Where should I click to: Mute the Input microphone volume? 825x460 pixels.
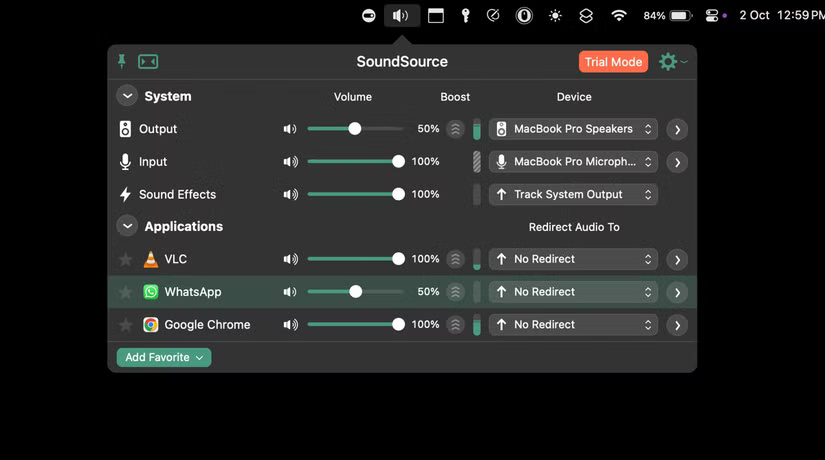click(x=290, y=162)
